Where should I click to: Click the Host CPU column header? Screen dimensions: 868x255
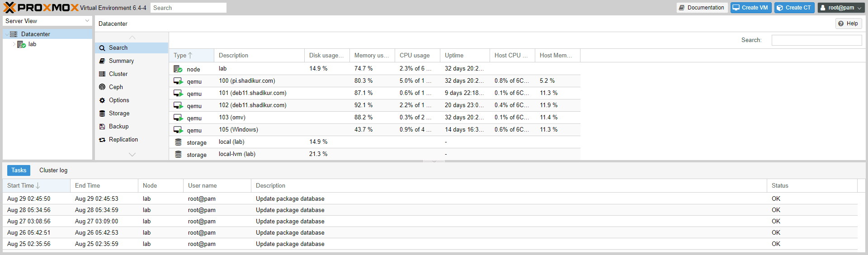pyautogui.click(x=512, y=55)
